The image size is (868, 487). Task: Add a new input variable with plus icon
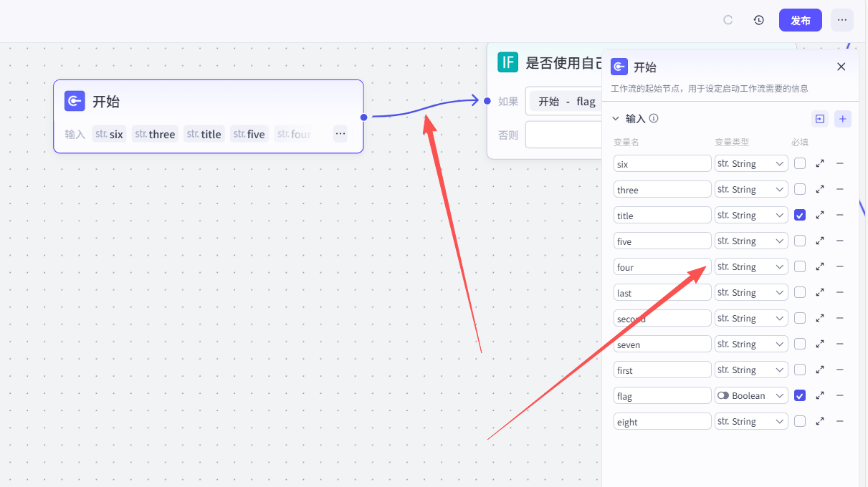pyautogui.click(x=843, y=119)
